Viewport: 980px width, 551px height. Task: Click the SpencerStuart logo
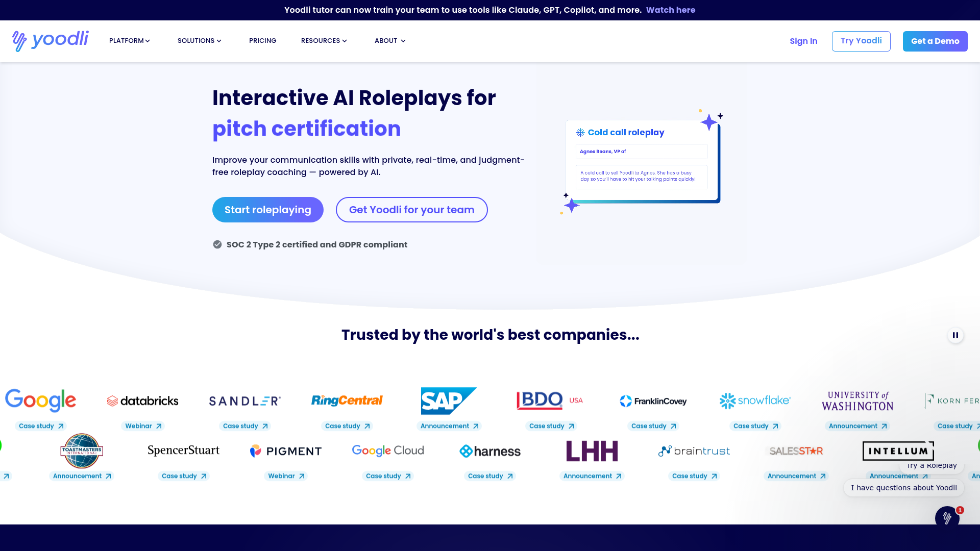click(184, 450)
